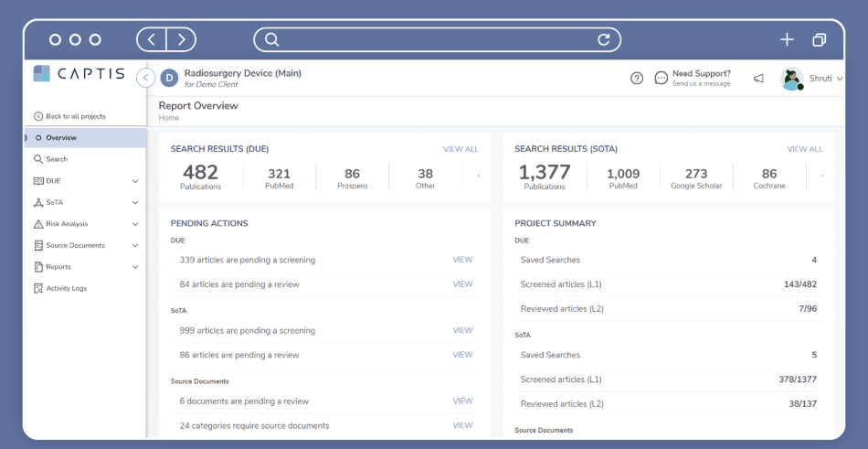Expand the Reports section chevron

(x=135, y=267)
